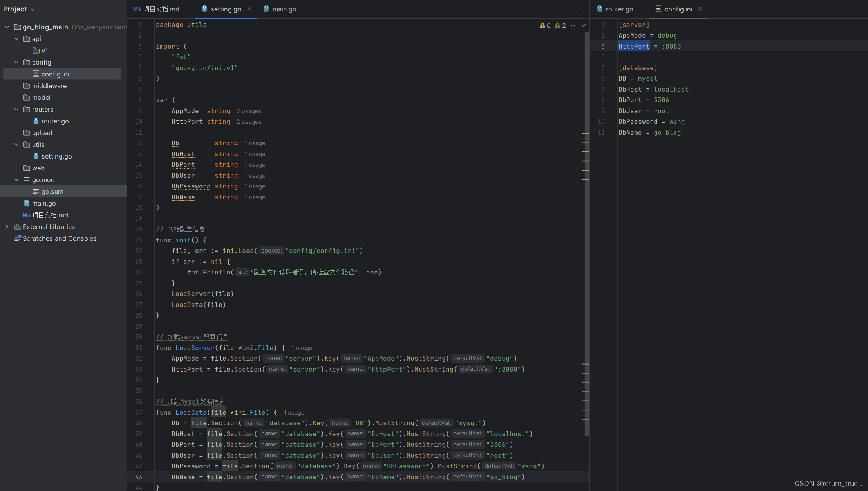This screenshot has width=868, height=491.
Task: Switch to the 项目文档.md editor tab
Action: [x=156, y=9]
